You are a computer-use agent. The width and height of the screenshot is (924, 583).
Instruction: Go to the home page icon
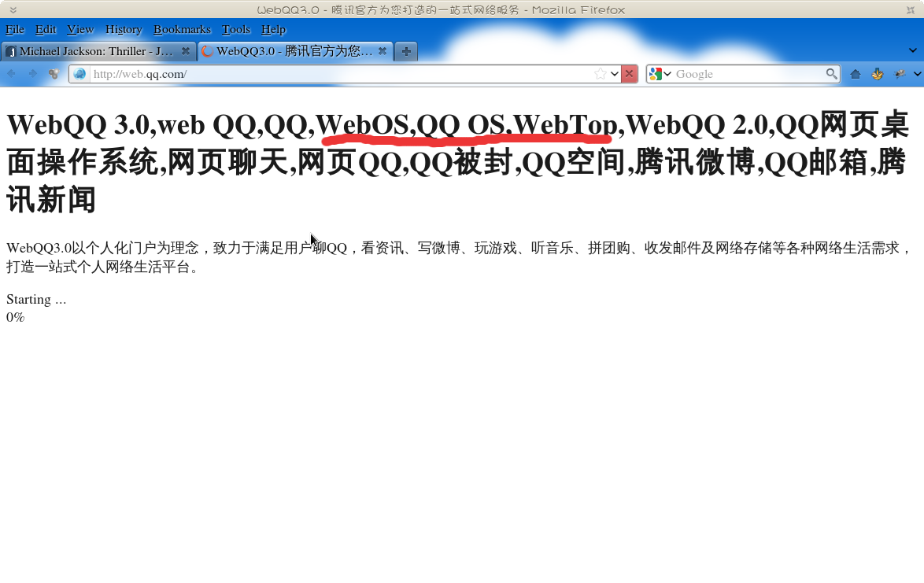[x=855, y=74]
